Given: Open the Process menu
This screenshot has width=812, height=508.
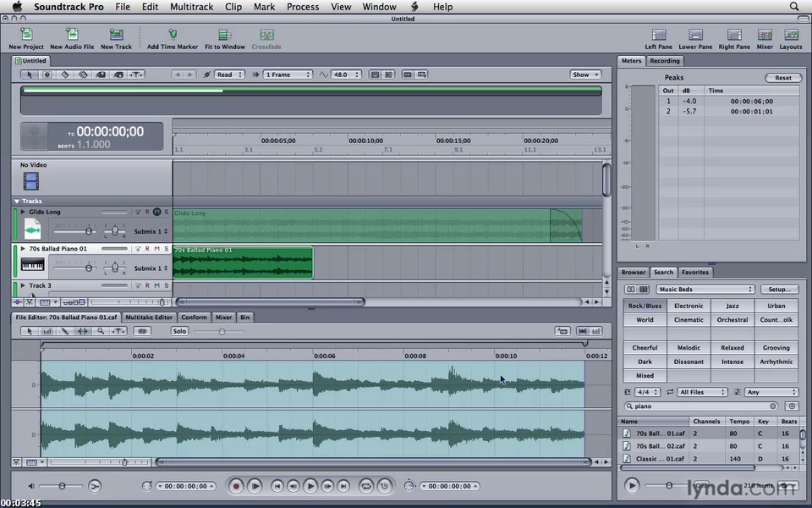Looking at the screenshot, I should [303, 7].
